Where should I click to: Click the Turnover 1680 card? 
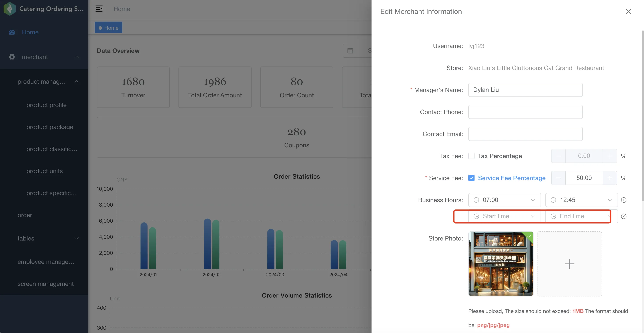(133, 87)
